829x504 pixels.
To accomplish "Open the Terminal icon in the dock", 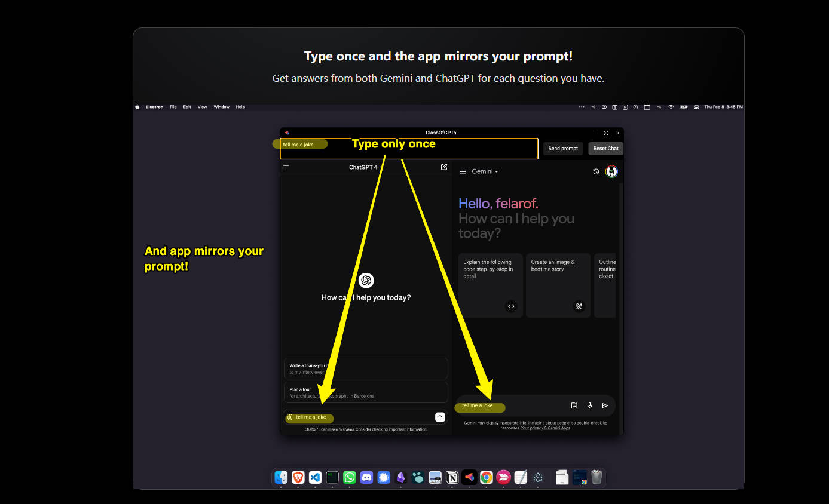I will 332,477.
